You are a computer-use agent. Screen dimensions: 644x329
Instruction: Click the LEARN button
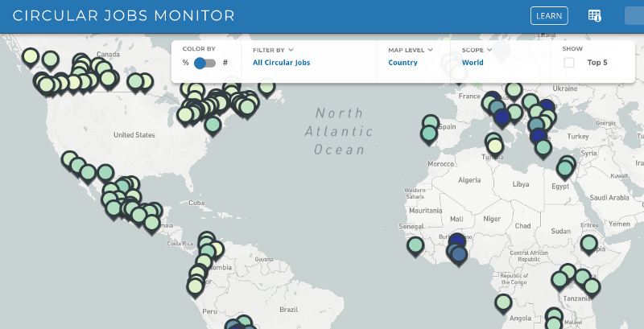click(x=549, y=16)
